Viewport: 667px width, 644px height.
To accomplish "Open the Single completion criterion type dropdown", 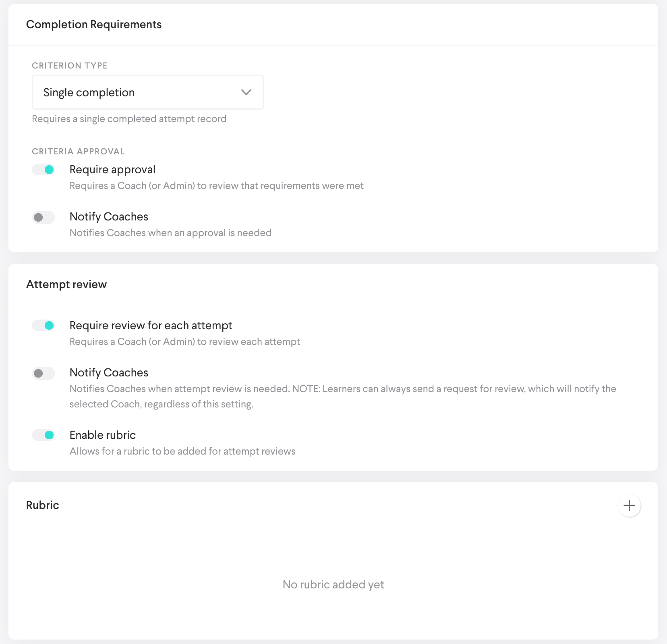I will coord(147,92).
